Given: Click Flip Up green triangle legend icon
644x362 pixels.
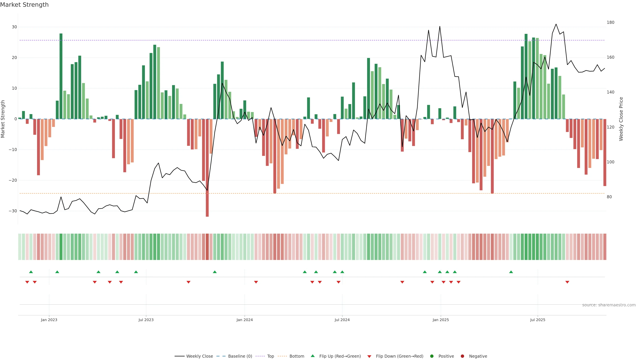Looking at the screenshot, I should tap(312, 356).
